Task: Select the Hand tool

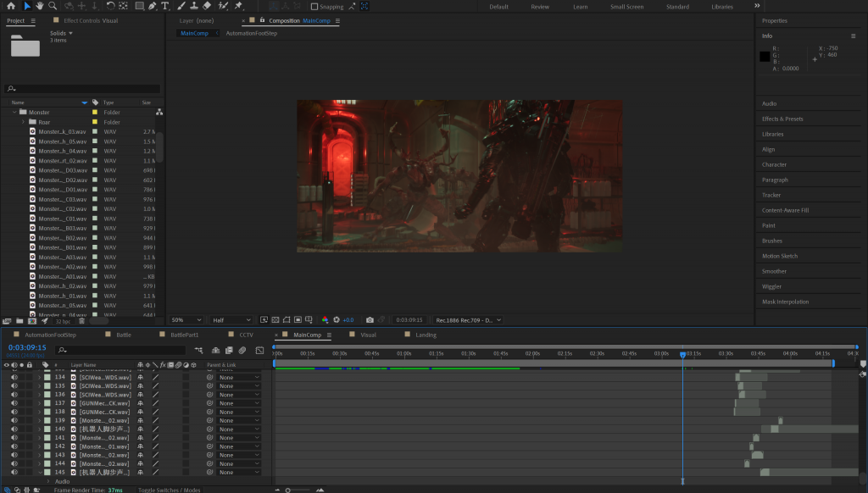Action: tap(40, 6)
